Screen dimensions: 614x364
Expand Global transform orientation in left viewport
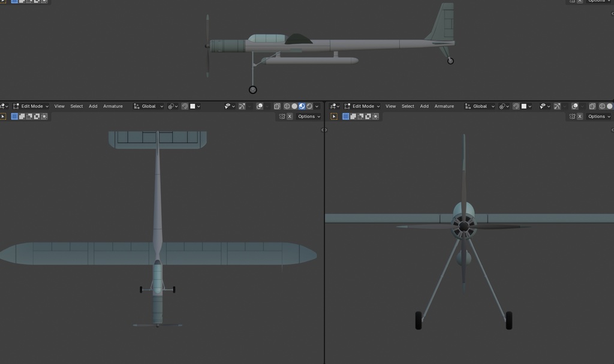149,106
